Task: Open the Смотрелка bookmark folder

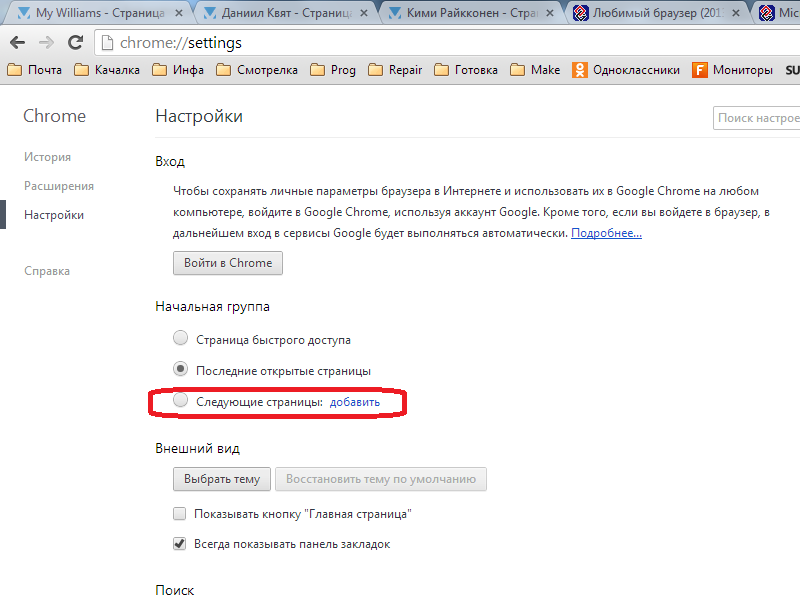Action: [x=257, y=70]
